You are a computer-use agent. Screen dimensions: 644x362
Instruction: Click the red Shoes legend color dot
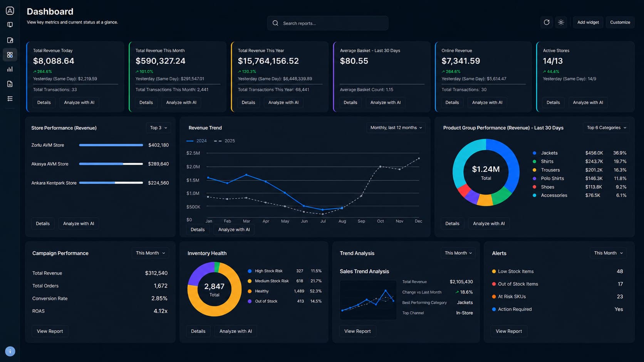(534, 187)
